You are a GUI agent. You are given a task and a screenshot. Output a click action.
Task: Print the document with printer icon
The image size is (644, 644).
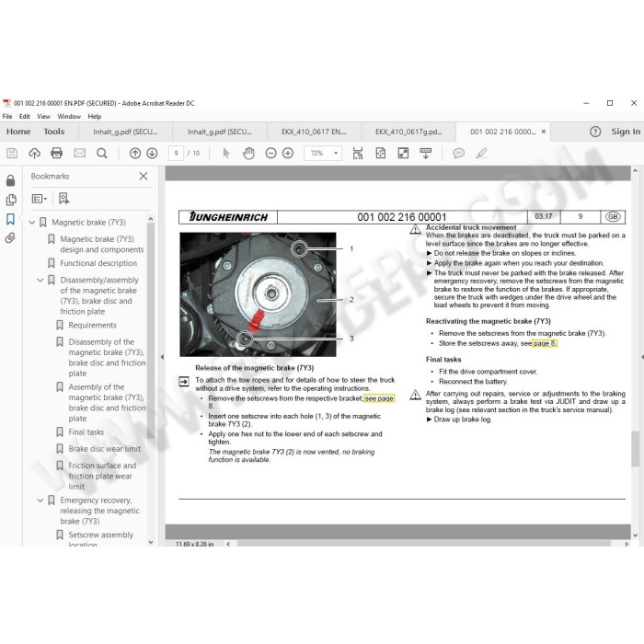(x=57, y=154)
